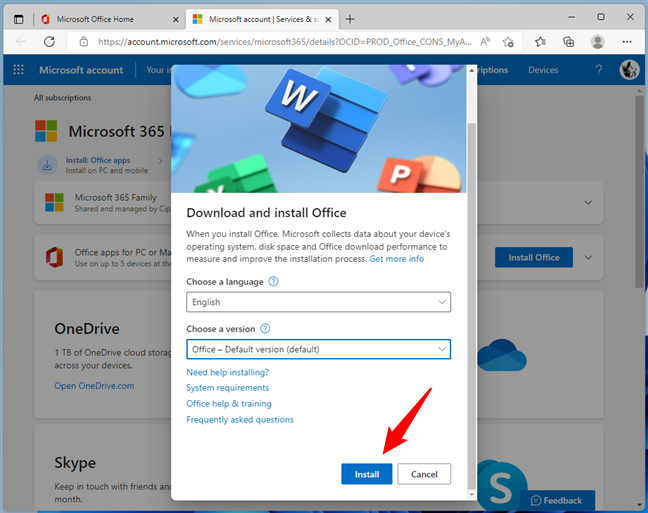Add this page to favorites
This screenshot has height=513, width=648.
[x=508, y=42]
